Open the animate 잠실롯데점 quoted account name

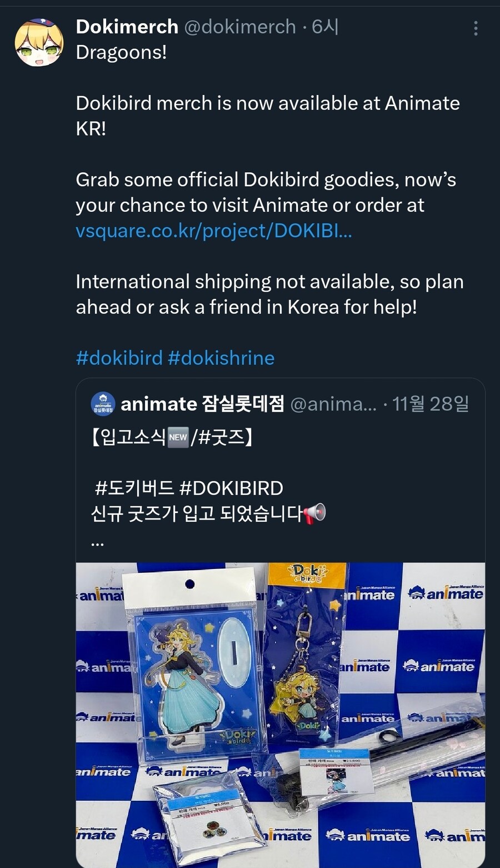coord(203,404)
